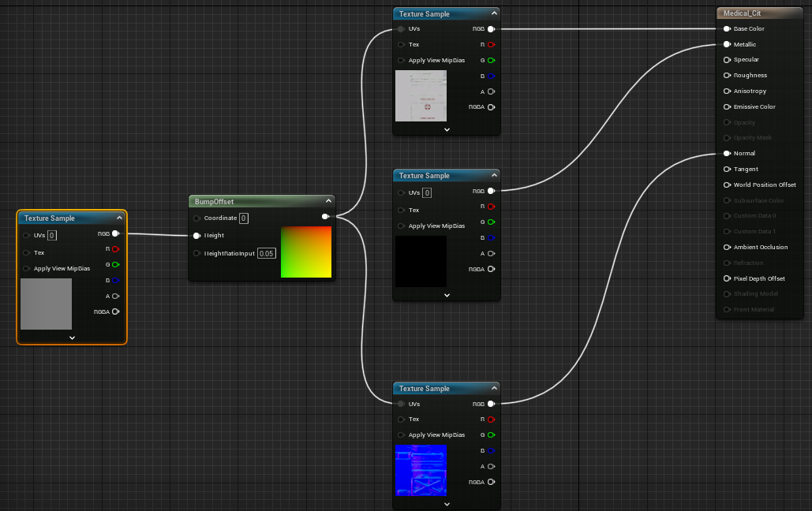Screen dimensions: 812x511
Task: Click the Roughness input pin on Medical_Cit
Action: [x=727, y=75]
